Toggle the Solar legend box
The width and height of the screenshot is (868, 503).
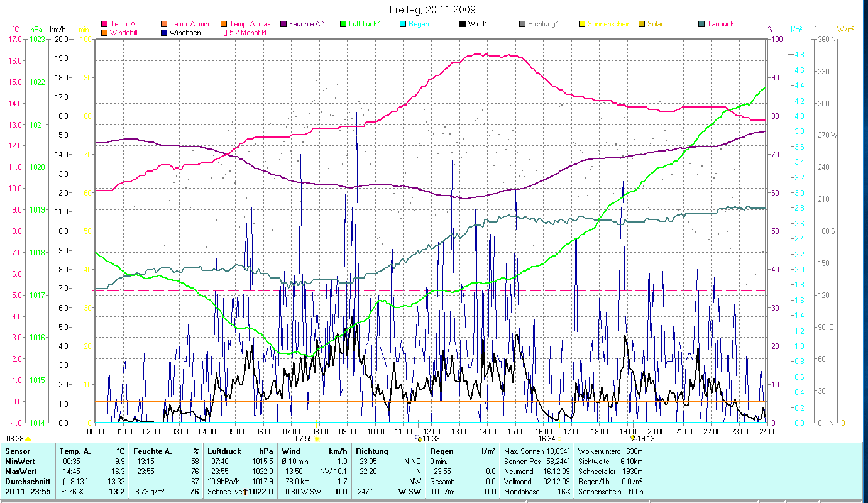tap(642, 25)
